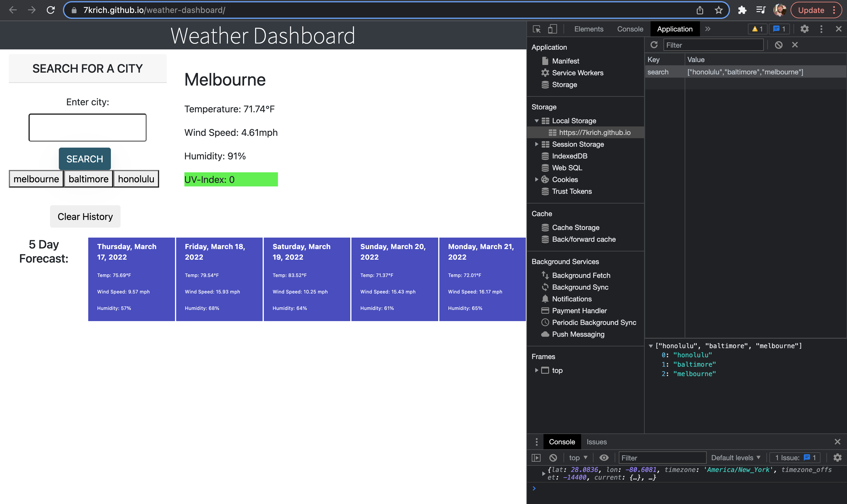Image resolution: width=847 pixels, height=504 pixels.
Task: Click the warnings count badge
Action: (x=757, y=29)
